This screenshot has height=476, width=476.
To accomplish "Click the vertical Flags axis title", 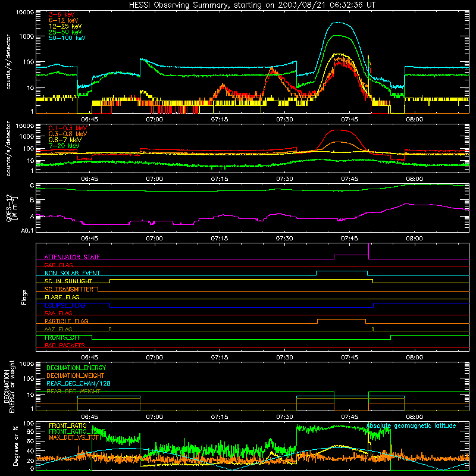I will tap(24, 297).
